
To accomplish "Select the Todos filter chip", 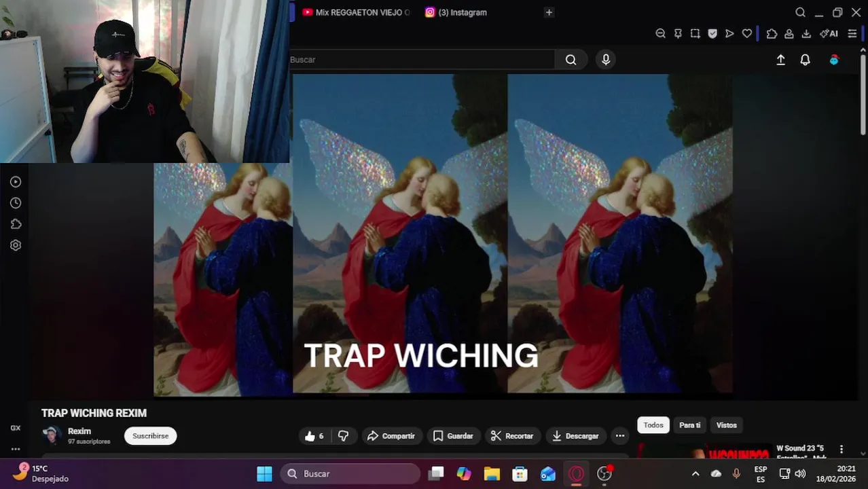I will (x=653, y=425).
